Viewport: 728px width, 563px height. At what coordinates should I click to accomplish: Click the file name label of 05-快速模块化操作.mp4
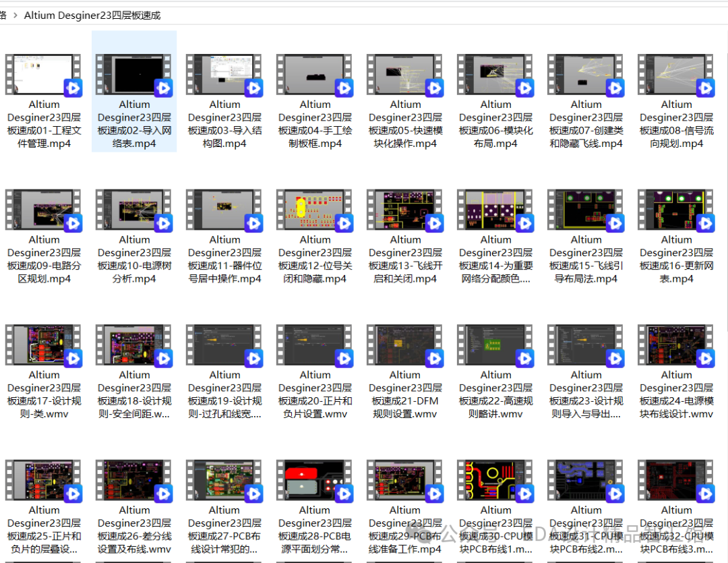[405, 124]
